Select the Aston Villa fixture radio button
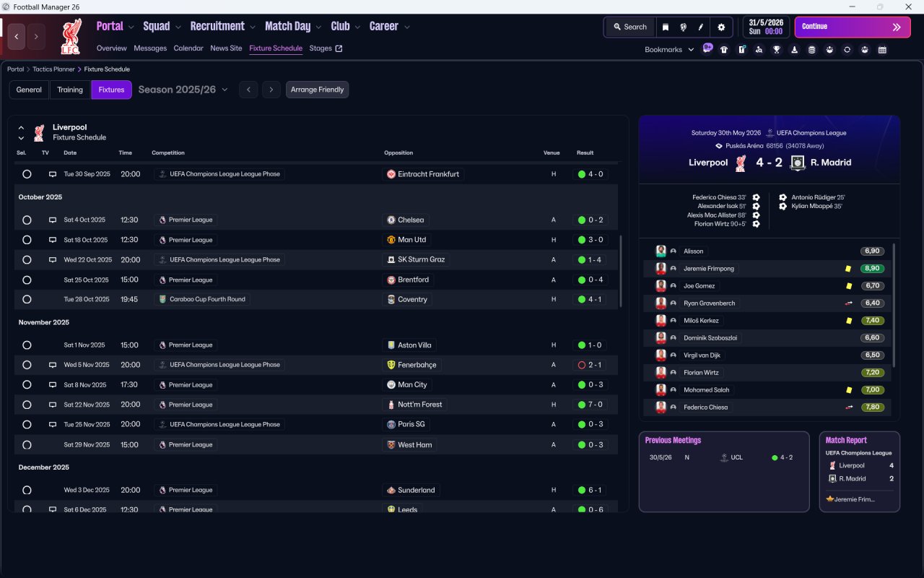 (27, 345)
